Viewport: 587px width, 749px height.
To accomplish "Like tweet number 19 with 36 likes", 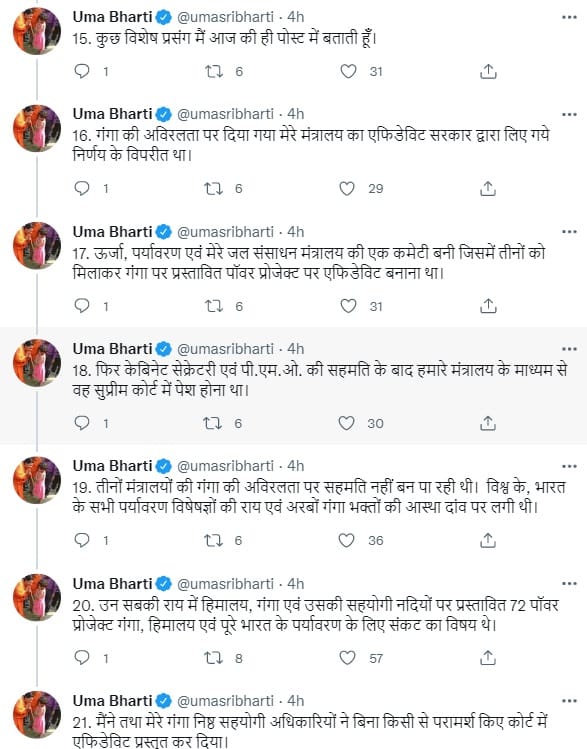I will click(346, 540).
